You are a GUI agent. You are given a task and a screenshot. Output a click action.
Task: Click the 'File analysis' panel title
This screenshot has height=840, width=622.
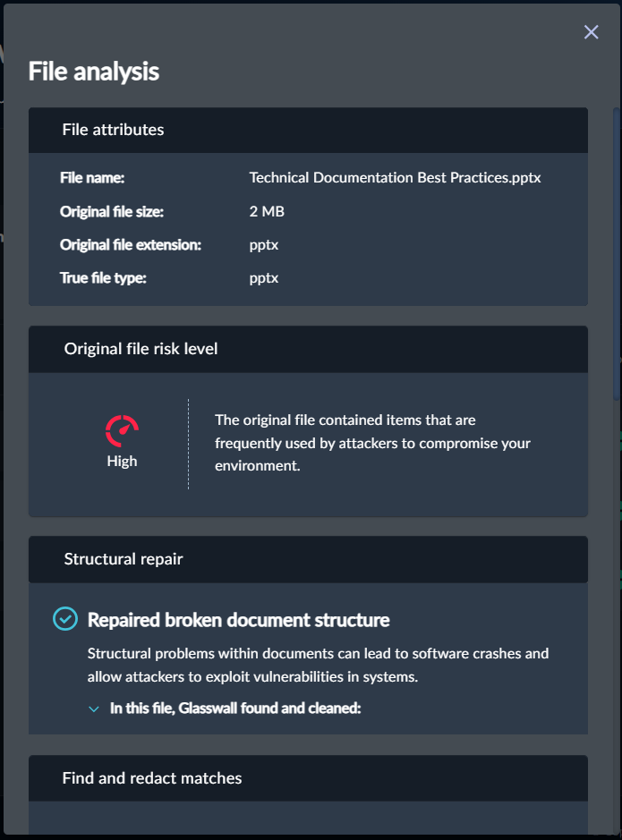[94, 72]
